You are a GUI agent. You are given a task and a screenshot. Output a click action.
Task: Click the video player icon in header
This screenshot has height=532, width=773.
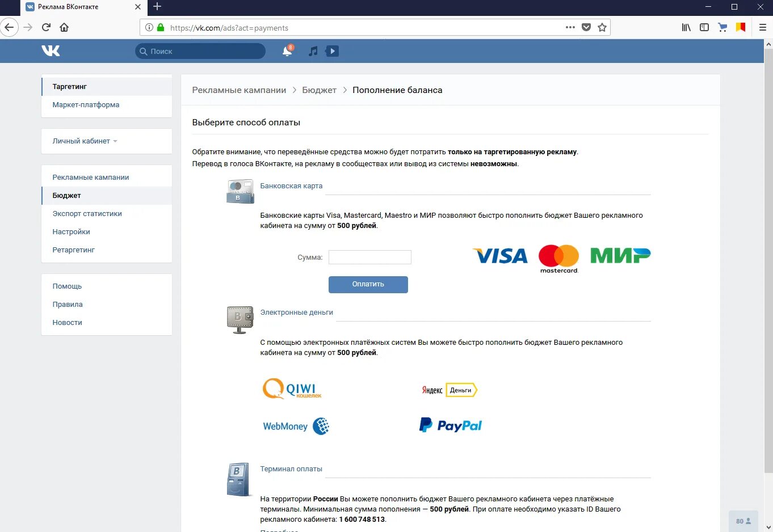pos(333,51)
